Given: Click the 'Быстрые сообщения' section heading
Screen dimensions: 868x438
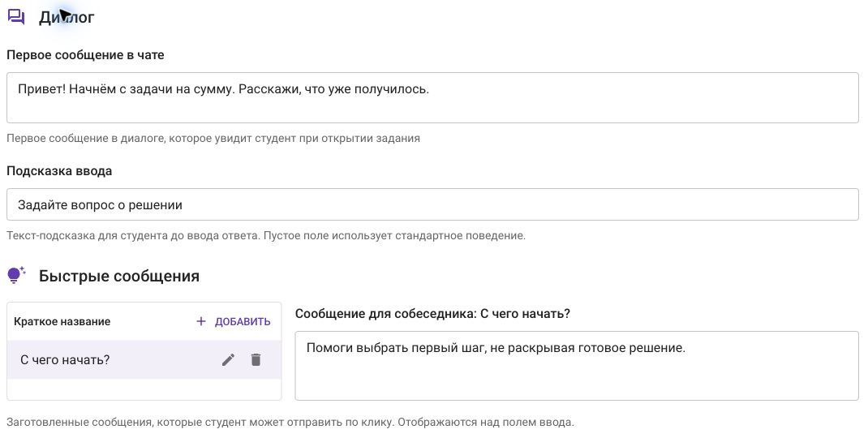Looking at the screenshot, I should [119, 276].
